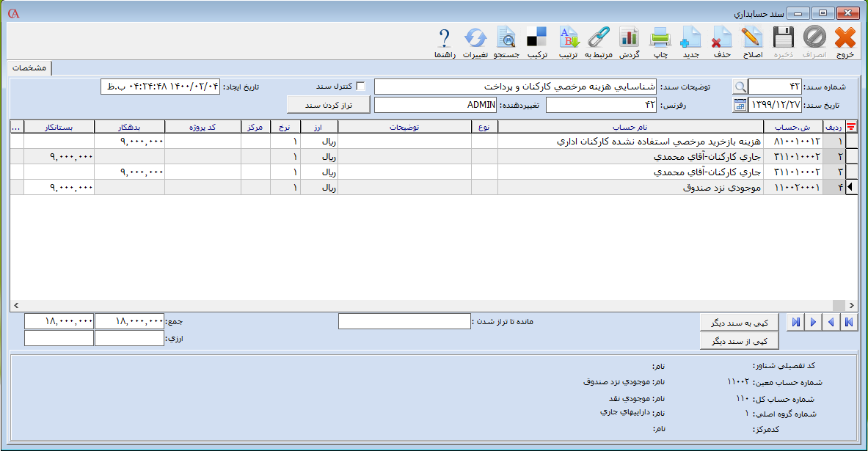Image resolution: width=868 pixels, height=451 pixels.
Task: Click the ذخیره (Save) floppy disk icon
Action: (784, 38)
